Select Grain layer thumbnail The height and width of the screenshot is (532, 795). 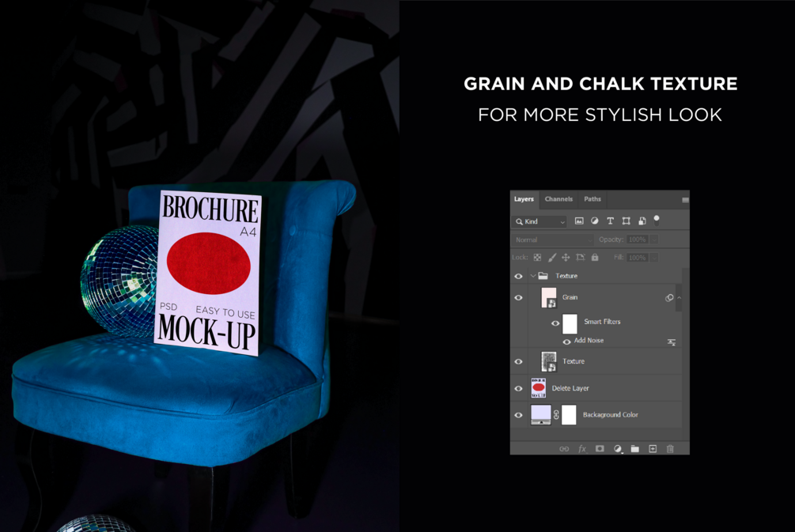point(549,298)
